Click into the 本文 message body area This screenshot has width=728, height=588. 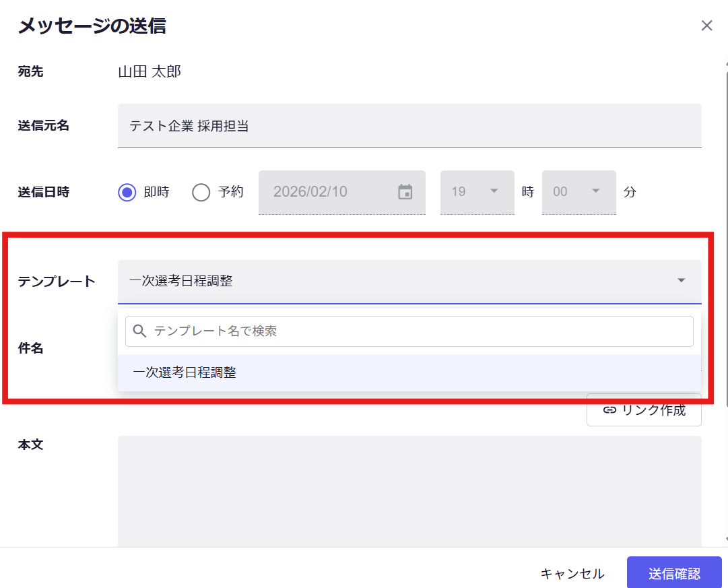click(409, 492)
